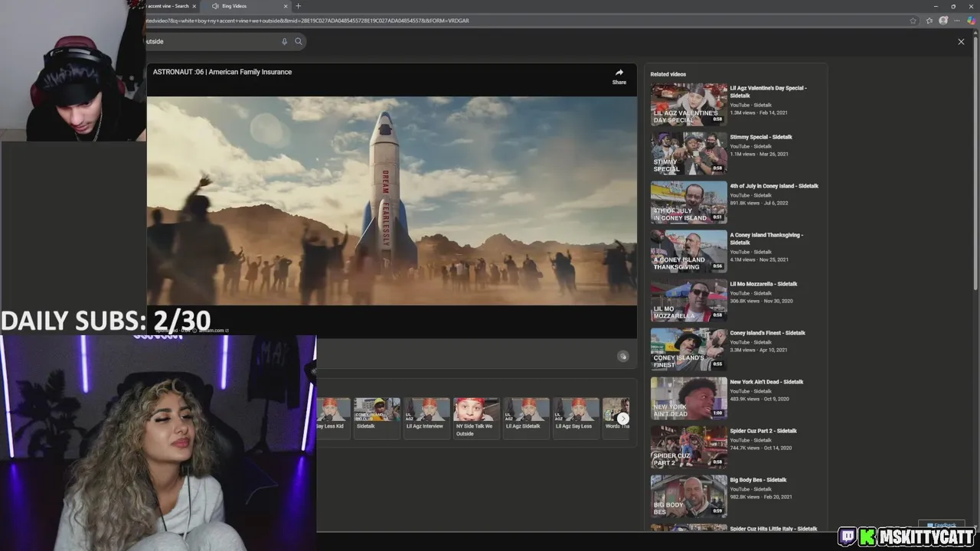
Task: Select 'NY Side Talk We Outside' search card
Action: click(476, 418)
